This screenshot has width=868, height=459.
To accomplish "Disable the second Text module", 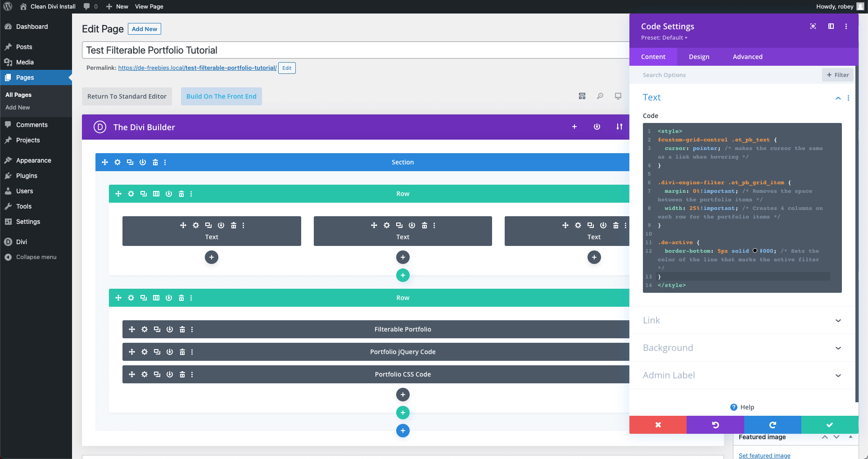I will (x=412, y=225).
